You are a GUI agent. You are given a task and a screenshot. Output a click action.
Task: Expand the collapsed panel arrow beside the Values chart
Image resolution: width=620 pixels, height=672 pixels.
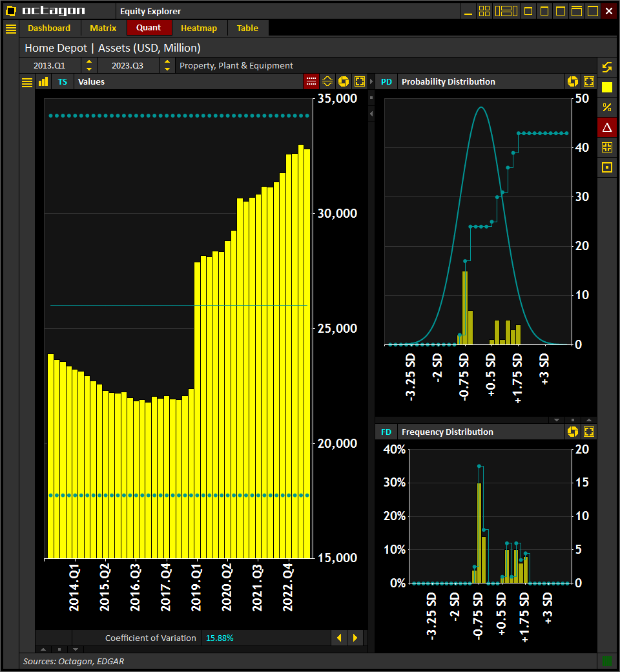click(x=371, y=113)
